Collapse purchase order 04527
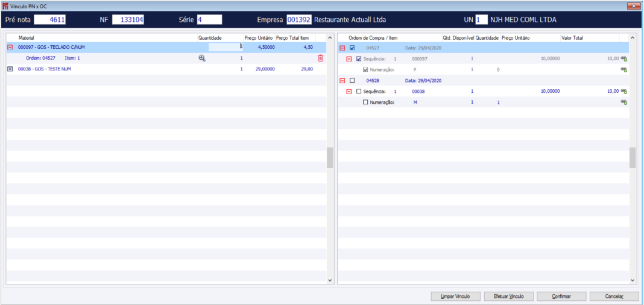Viewport: 644px width, 305px height. coord(342,48)
